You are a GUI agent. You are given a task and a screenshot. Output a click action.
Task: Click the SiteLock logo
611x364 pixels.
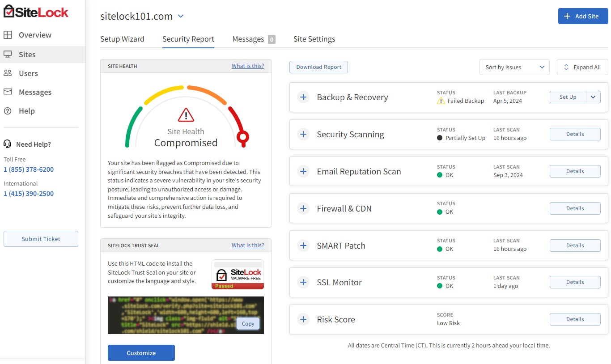click(x=36, y=12)
